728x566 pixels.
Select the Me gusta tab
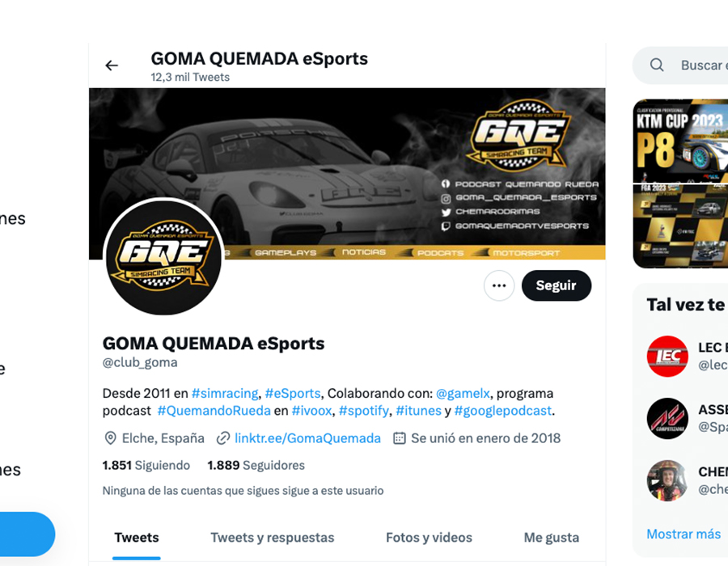pyautogui.click(x=551, y=537)
